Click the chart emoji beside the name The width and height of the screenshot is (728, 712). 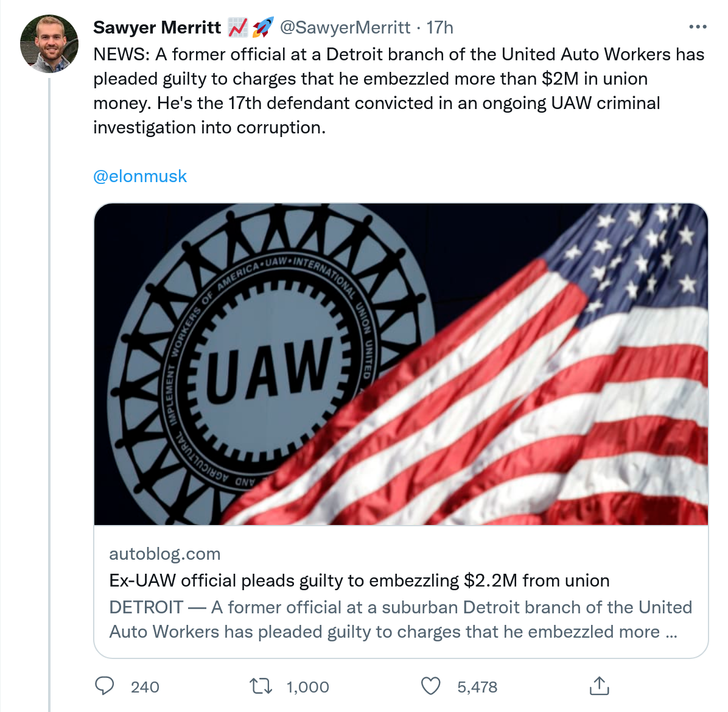[x=237, y=27]
